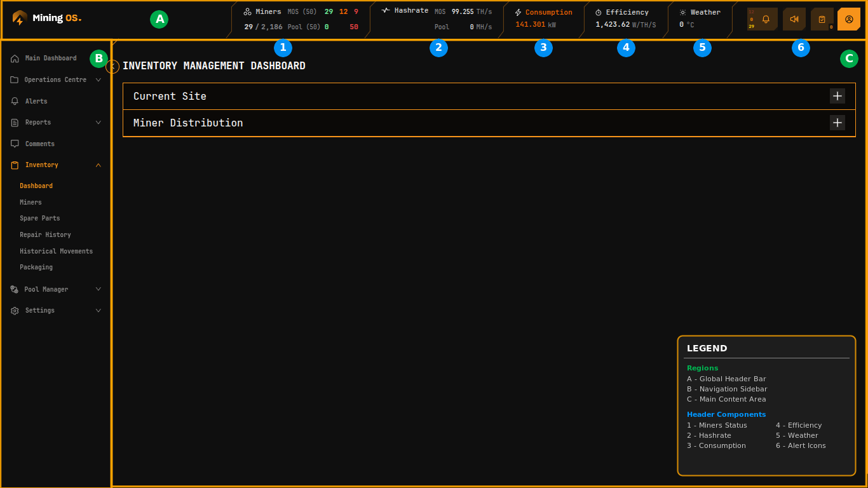Click the speaker alert sound icon
This screenshot has width=868, height=488.
coord(794,18)
